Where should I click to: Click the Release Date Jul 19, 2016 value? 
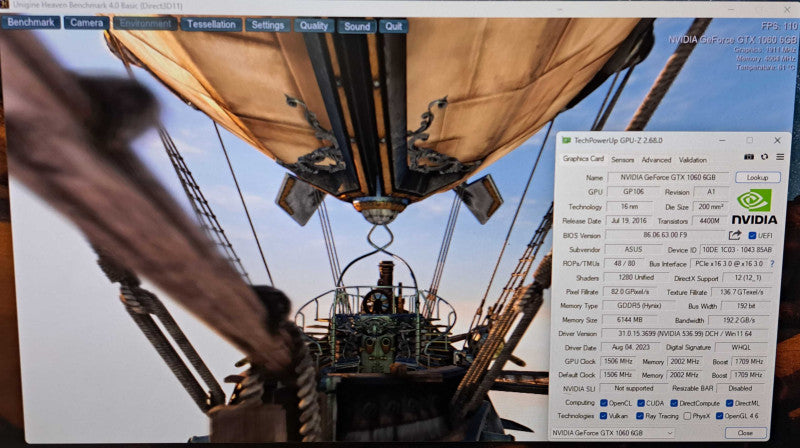(629, 221)
